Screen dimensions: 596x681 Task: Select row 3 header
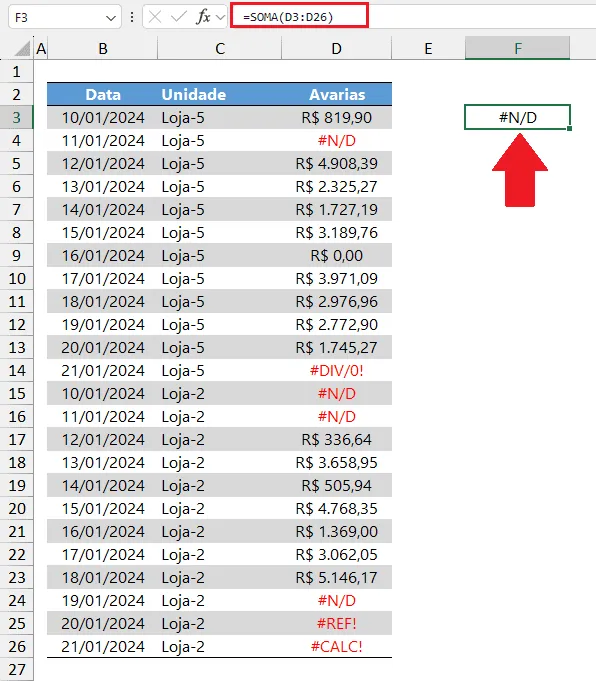(x=17, y=117)
